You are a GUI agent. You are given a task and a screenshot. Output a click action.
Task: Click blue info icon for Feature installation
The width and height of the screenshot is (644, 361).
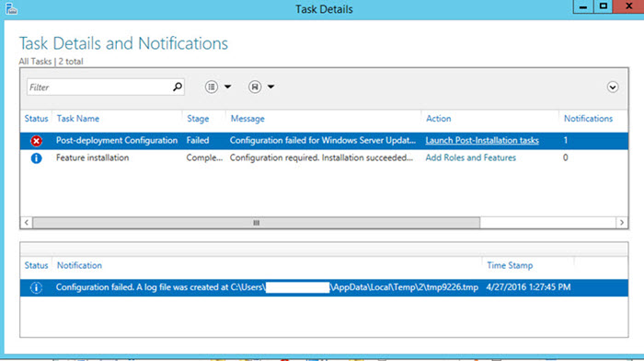(36, 157)
